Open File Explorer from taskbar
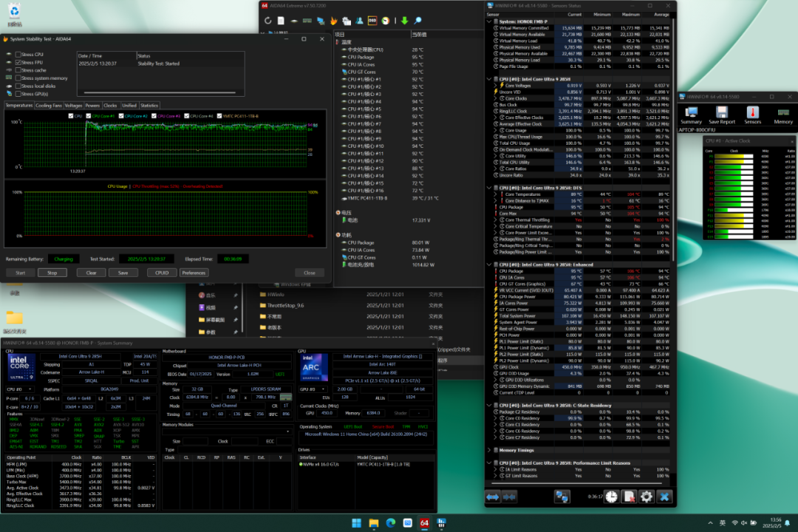 [x=374, y=523]
